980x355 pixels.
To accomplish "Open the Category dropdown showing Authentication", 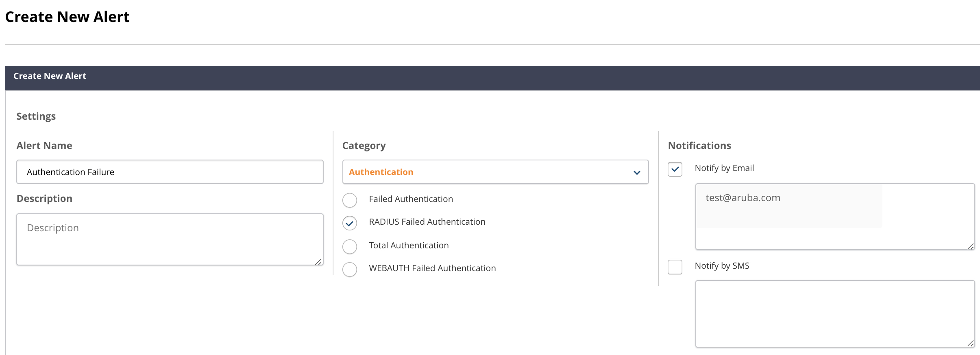I will 495,172.
